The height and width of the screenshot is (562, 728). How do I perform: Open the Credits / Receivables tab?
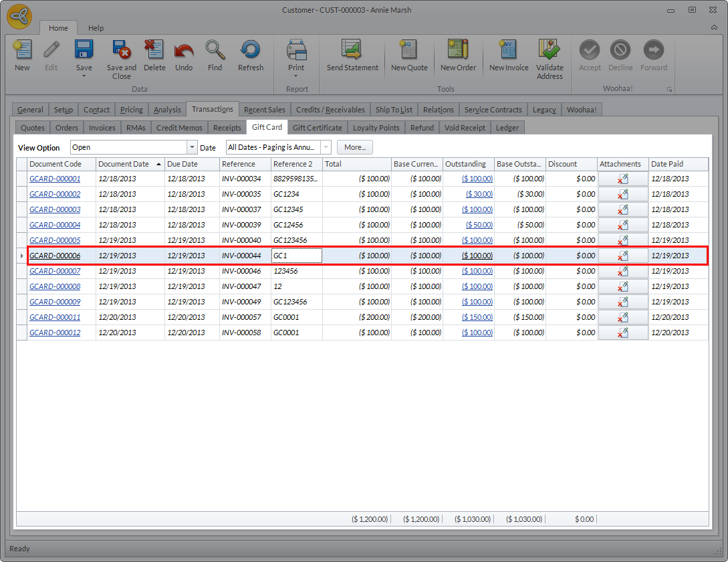coord(330,110)
